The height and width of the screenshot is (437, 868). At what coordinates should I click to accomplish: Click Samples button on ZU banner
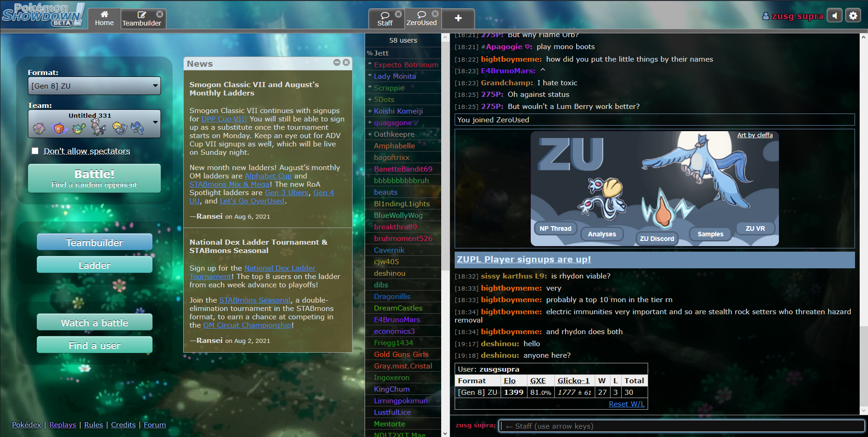[710, 234]
